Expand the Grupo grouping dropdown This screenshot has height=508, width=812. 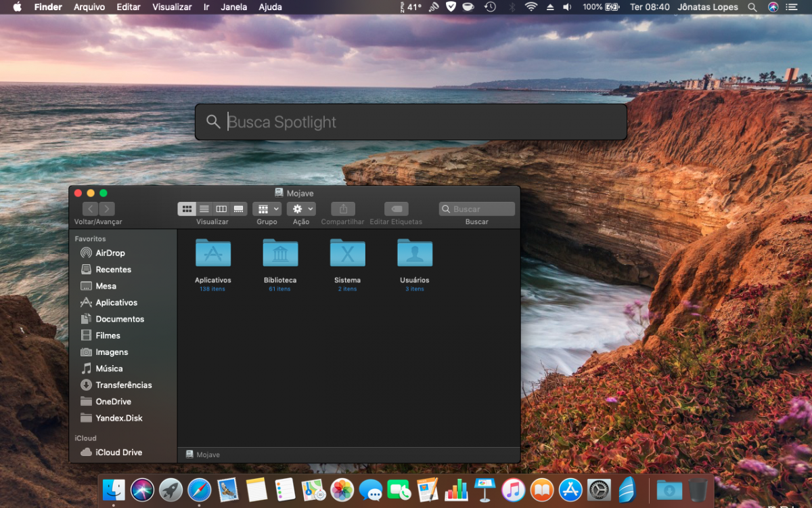(267, 209)
